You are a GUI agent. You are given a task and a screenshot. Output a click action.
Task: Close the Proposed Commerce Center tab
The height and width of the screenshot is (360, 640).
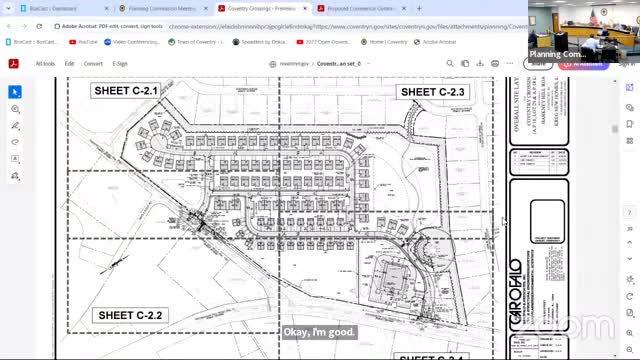pyautogui.click(x=404, y=8)
